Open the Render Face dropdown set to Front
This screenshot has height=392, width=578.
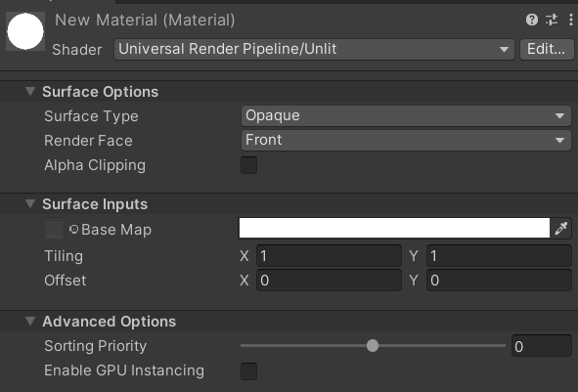coord(406,141)
